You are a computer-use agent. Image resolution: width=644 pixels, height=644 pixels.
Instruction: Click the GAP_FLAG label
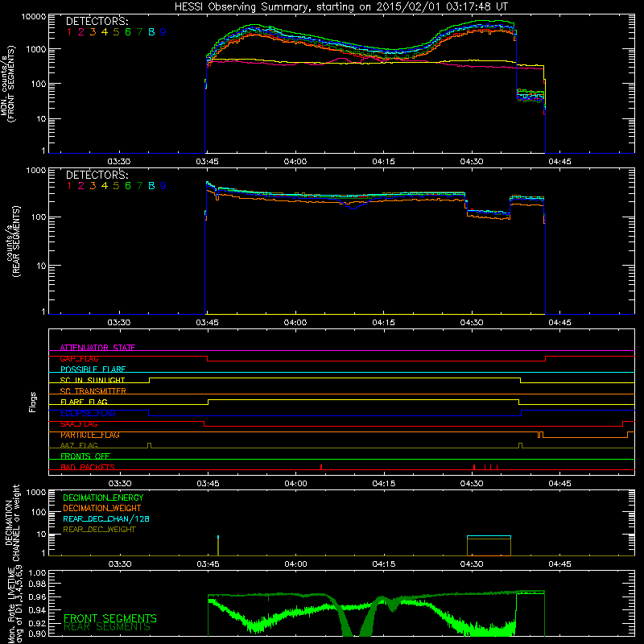[79, 358]
